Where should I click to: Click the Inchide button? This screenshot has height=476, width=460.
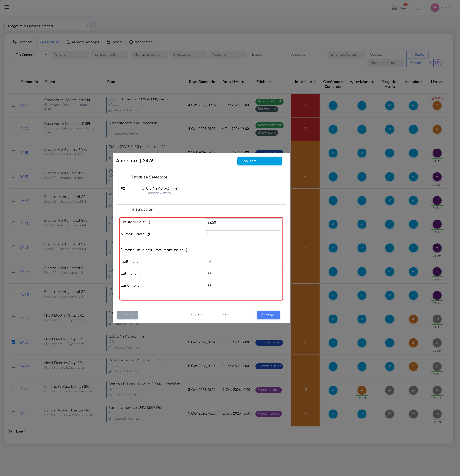(x=127, y=315)
